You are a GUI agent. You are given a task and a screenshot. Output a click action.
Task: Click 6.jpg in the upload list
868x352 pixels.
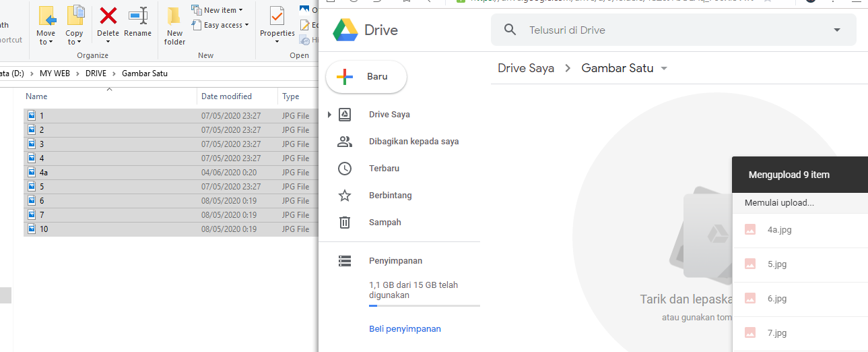(x=777, y=299)
